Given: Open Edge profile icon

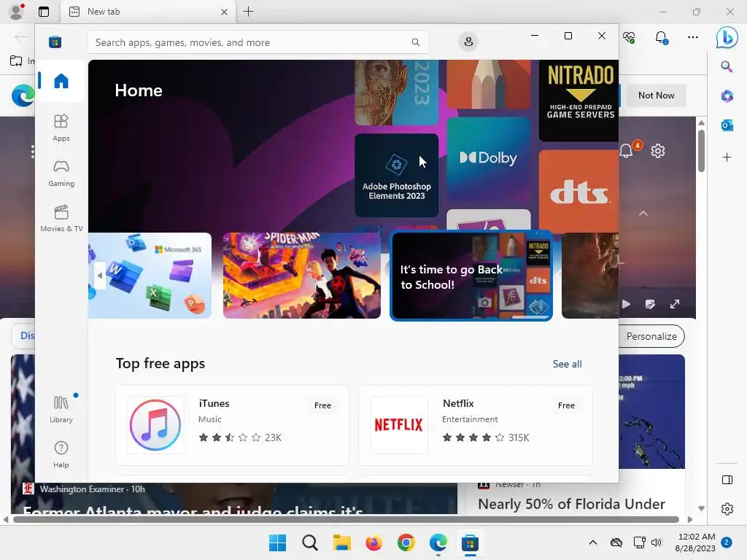Looking at the screenshot, I should [17, 12].
